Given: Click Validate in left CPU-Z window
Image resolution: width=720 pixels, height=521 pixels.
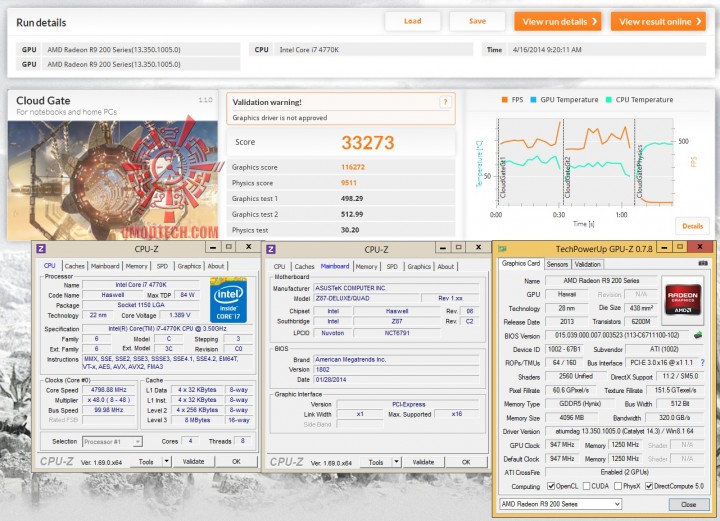Looking at the screenshot, I should click(193, 461).
